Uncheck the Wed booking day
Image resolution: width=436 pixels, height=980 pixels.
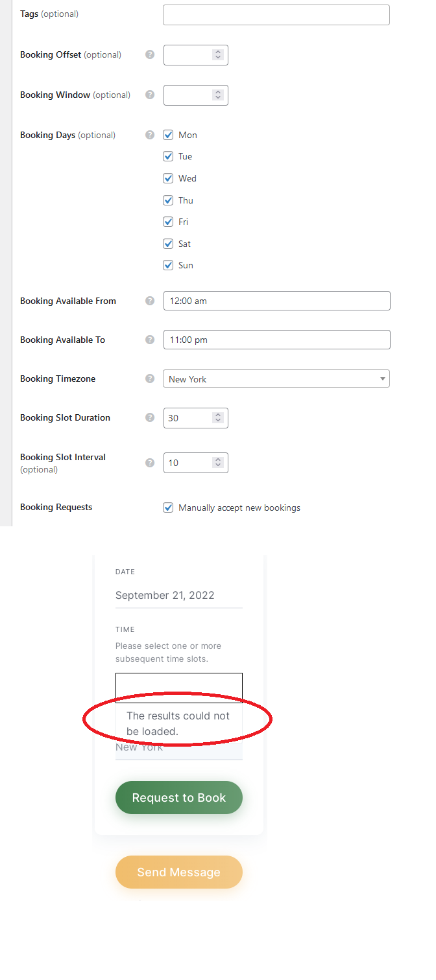click(168, 178)
